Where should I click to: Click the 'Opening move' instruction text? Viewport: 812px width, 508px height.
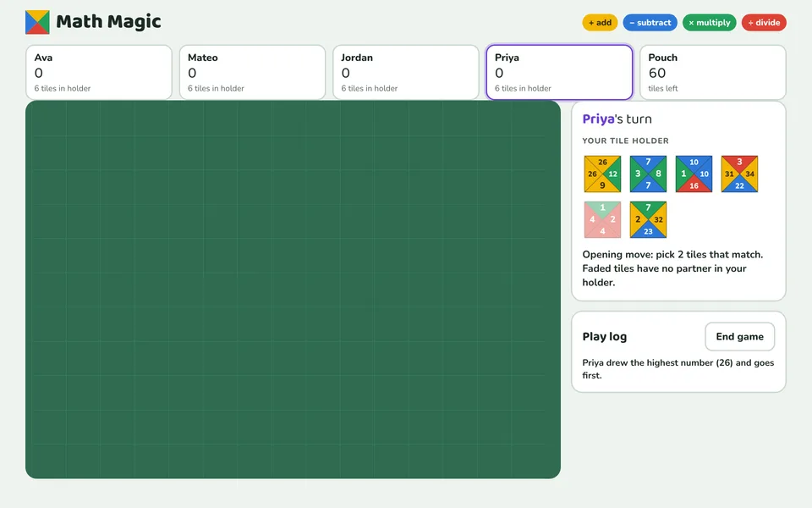pos(672,268)
